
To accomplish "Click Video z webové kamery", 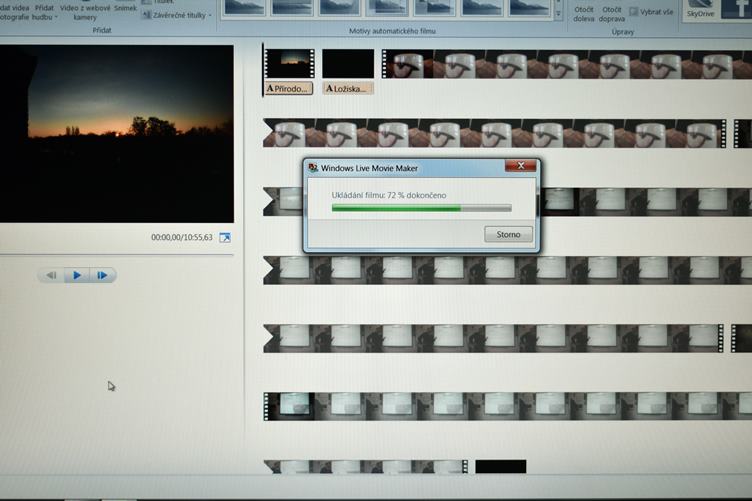I will click(85, 12).
